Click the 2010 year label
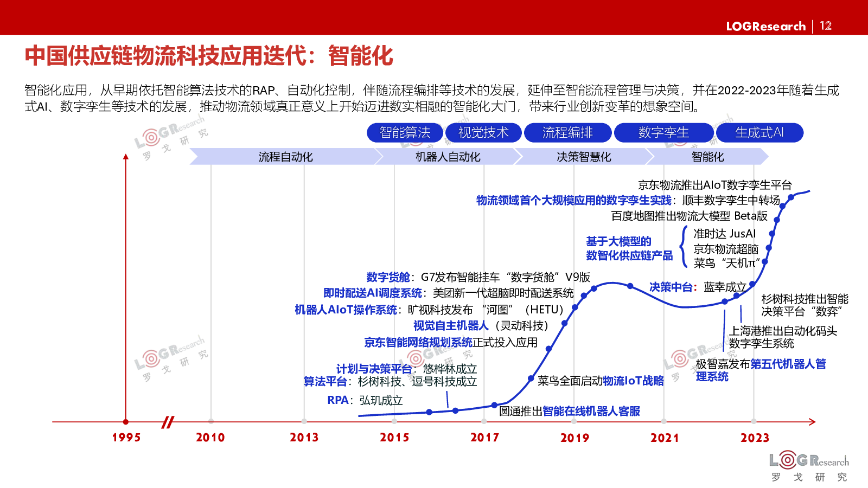Screen dimensions: 868x488 (x=210, y=438)
